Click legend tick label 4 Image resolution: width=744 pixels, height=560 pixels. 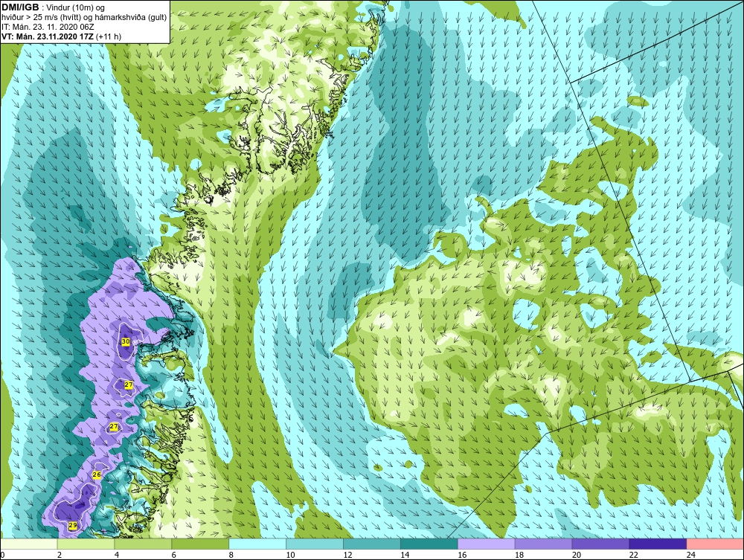117,555
